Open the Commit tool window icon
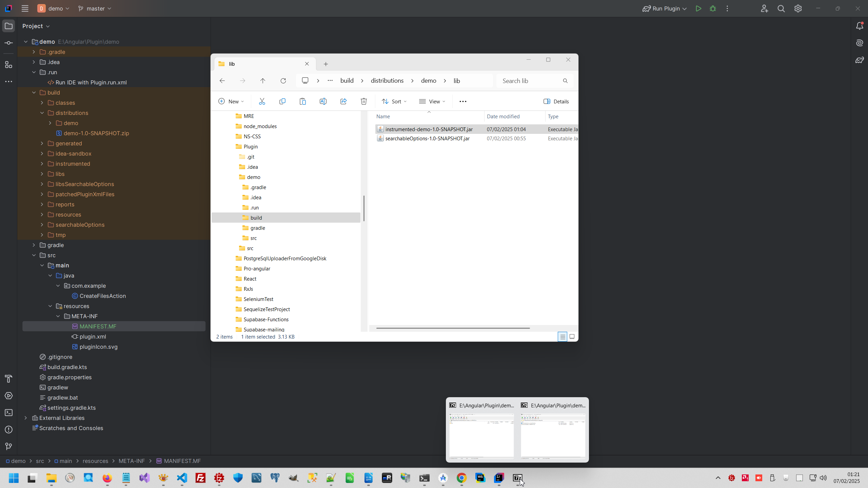Viewport: 868px width, 488px height. tap(9, 43)
